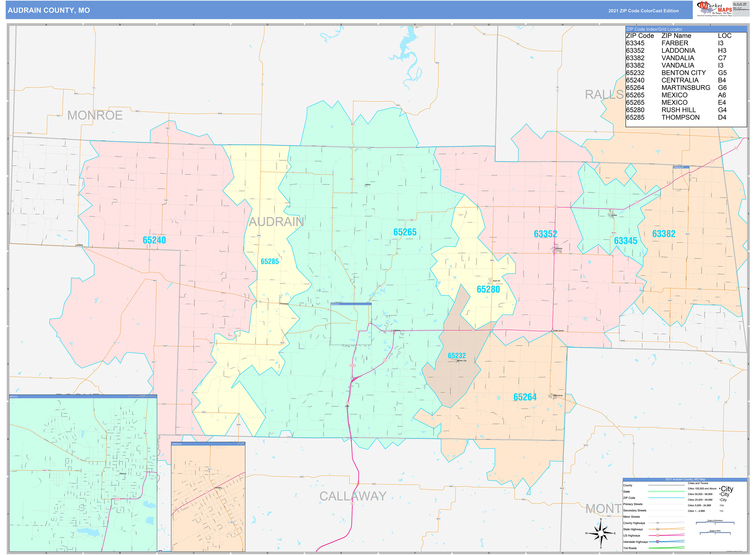Click the mapsales@MarketMAPS.com email link

click(x=741, y=10)
